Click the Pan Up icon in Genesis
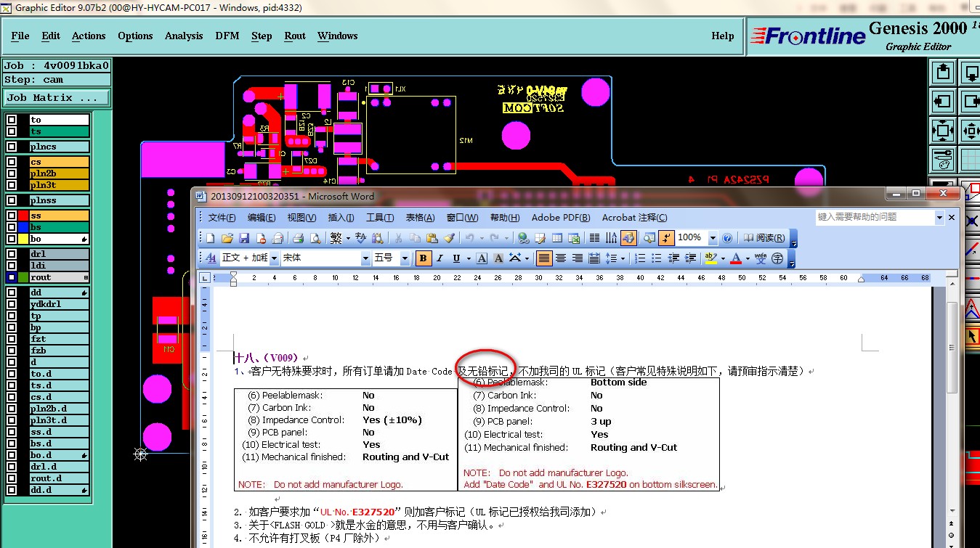This screenshot has height=548, width=980. click(943, 73)
